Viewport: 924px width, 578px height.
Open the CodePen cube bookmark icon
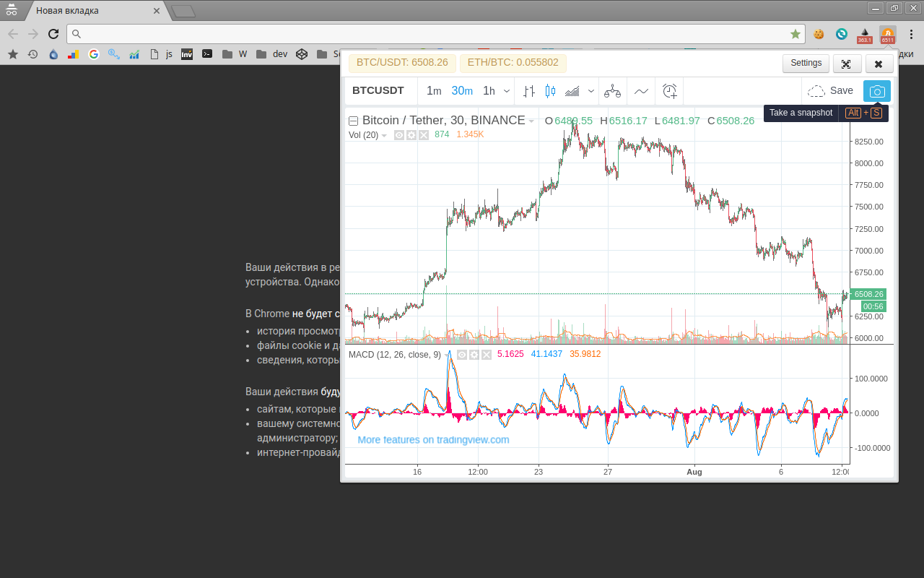(x=302, y=53)
